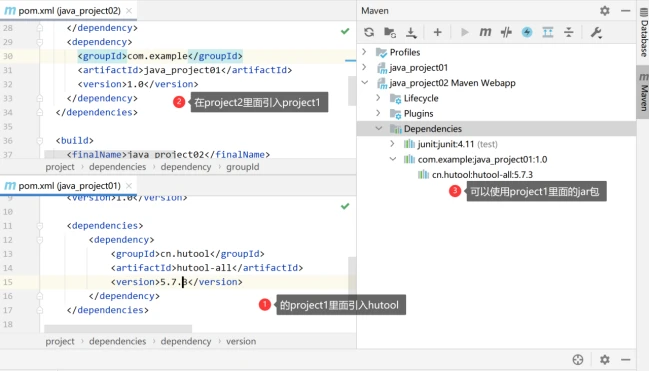Viewport: 650px width, 372px height.
Task: Place cursor on com.example groupId text
Action: click(158, 56)
